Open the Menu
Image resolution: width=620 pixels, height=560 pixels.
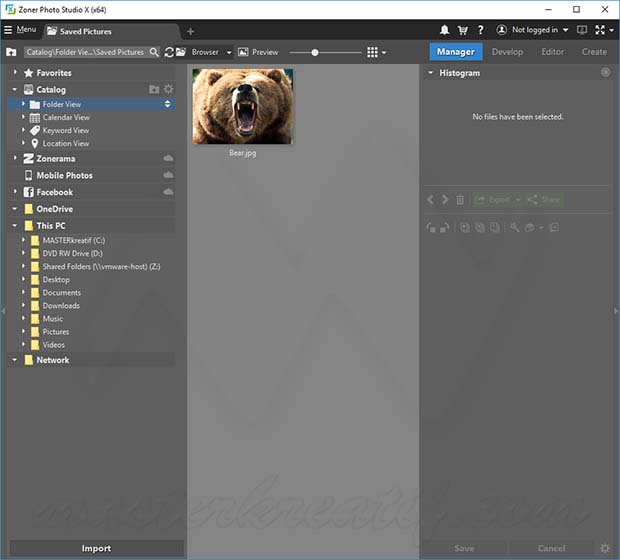[x=26, y=30]
